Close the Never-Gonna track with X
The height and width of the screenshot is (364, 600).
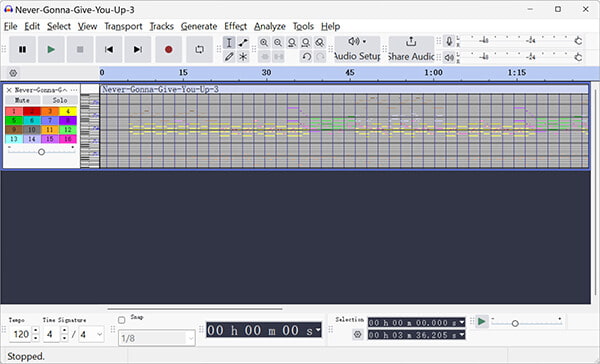coord(9,90)
